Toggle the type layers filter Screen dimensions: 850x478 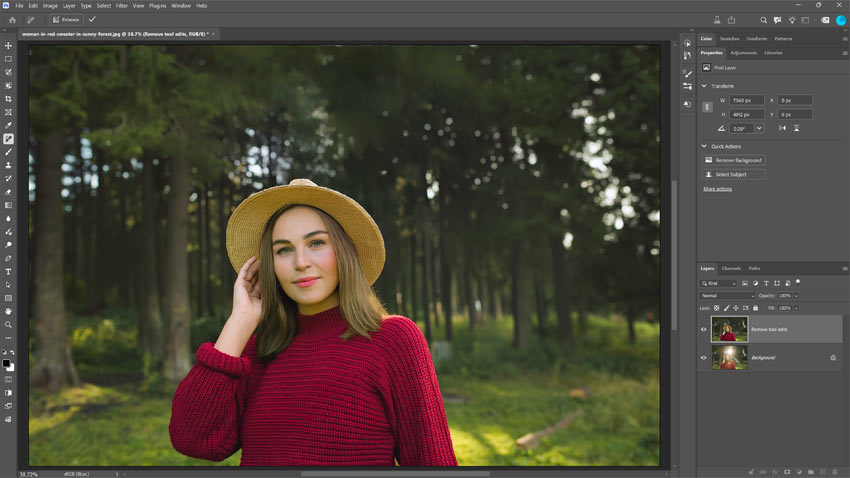(766, 283)
